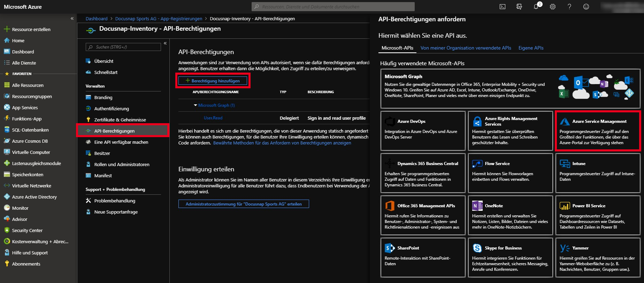This screenshot has width=644, height=283.
Task: Select Azure Service Management API card
Action: click(598, 131)
